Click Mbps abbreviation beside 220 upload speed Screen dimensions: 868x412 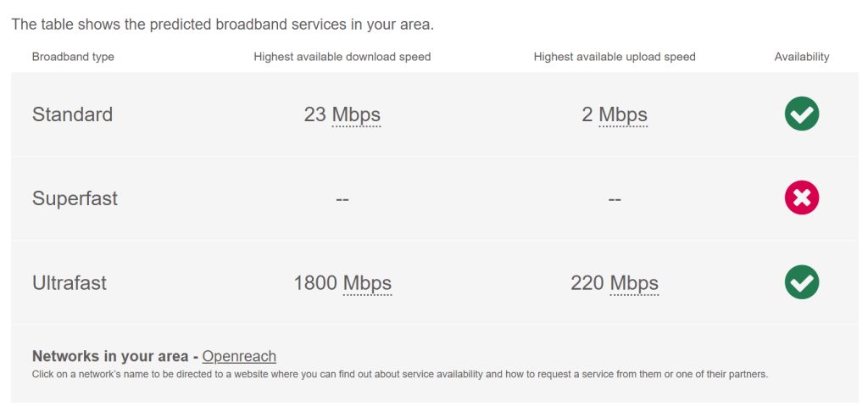click(x=634, y=283)
